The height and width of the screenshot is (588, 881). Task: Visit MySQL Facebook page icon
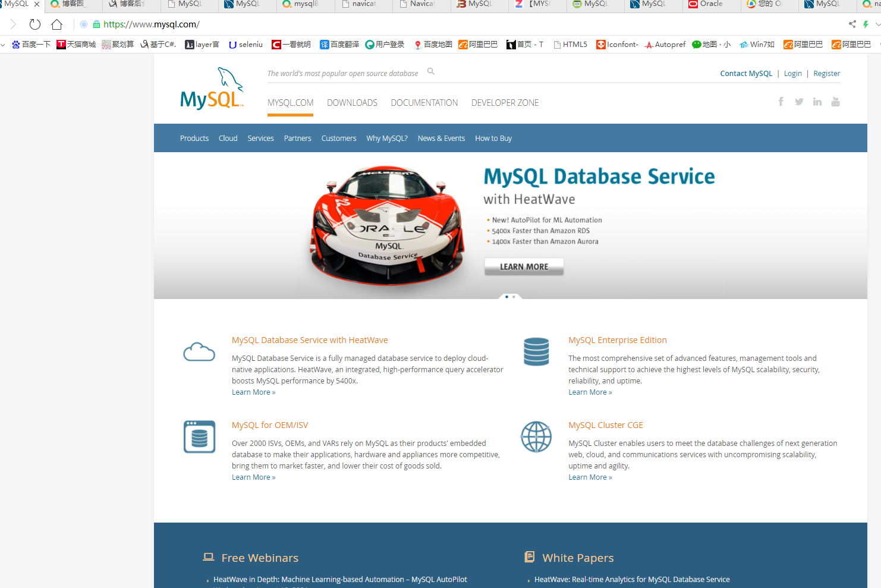781,102
